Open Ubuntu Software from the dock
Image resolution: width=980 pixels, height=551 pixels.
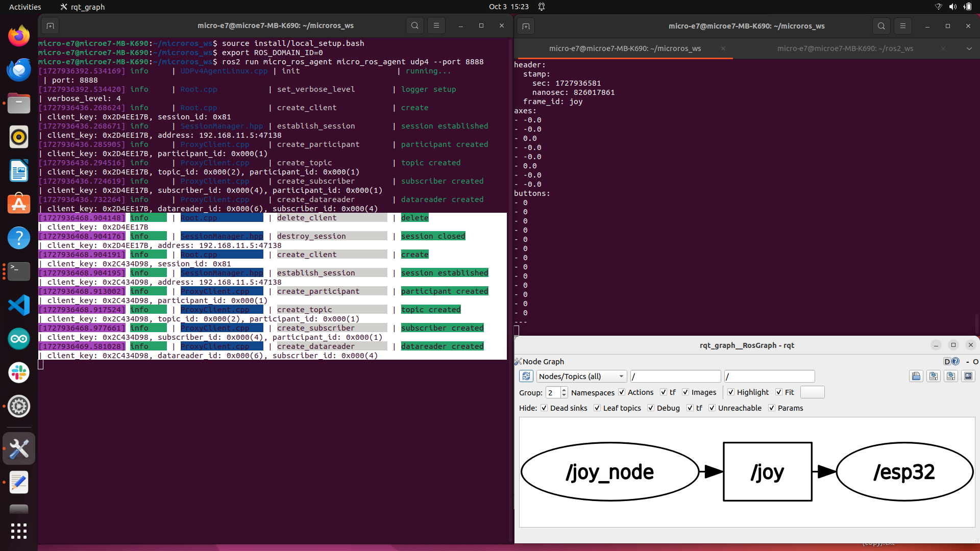tap(19, 204)
